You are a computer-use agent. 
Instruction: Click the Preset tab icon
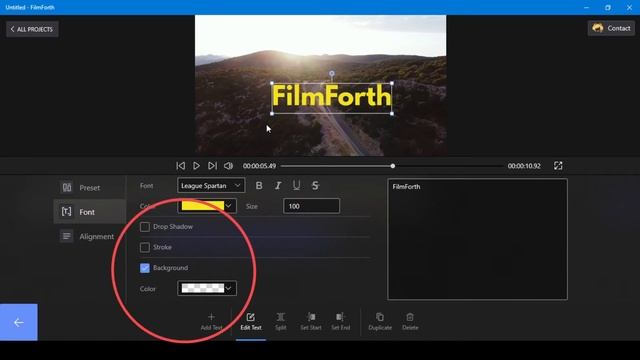click(67, 187)
